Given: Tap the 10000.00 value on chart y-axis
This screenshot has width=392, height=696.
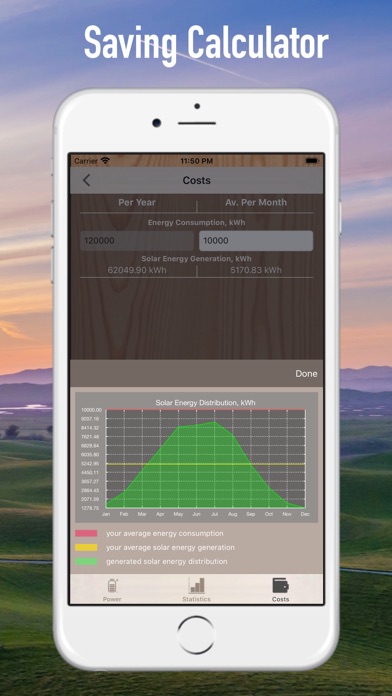Looking at the screenshot, I should [x=91, y=410].
